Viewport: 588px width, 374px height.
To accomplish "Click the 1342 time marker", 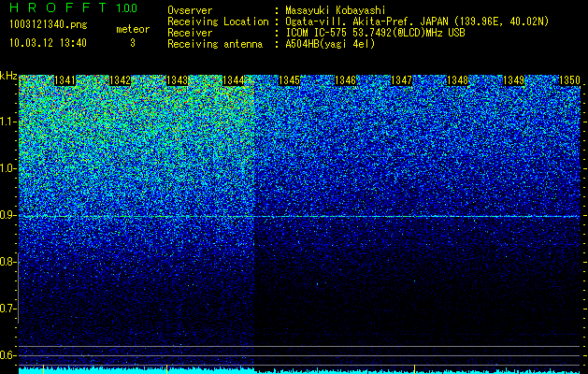I will pyautogui.click(x=121, y=80).
